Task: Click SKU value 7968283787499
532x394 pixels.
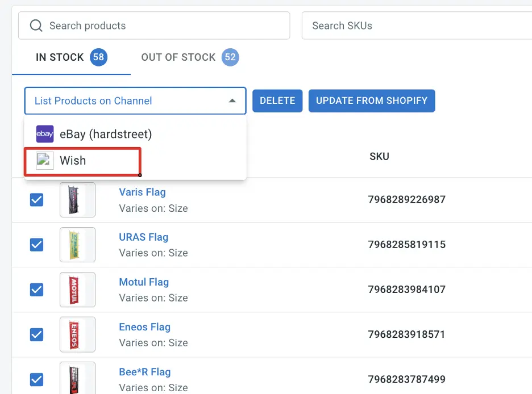Action: point(406,379)
